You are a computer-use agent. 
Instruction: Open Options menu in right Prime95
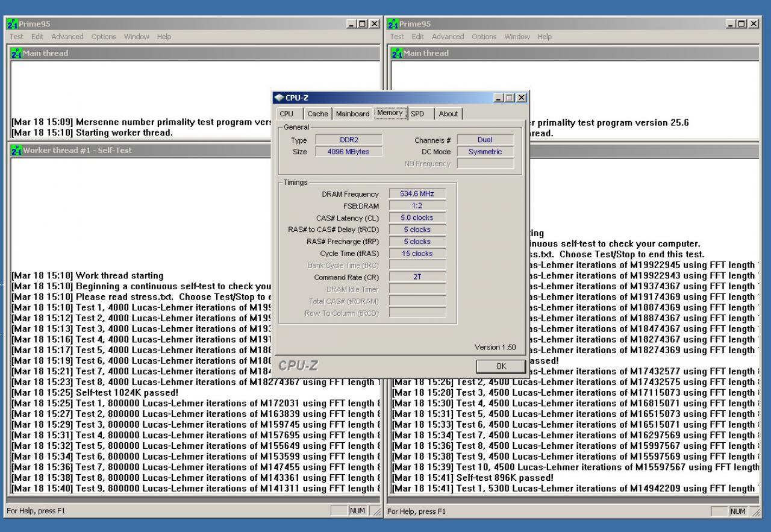(484, 37)
